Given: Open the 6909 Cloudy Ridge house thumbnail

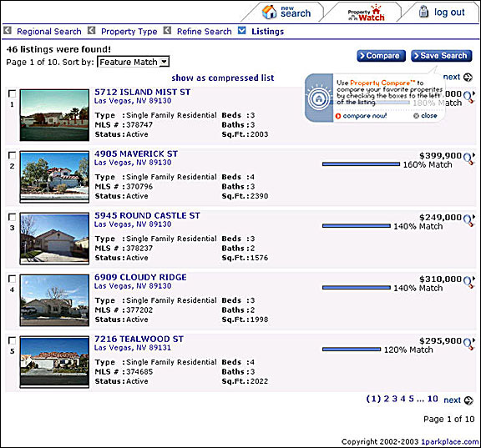Looking at the screenshot, I should [54, 300].
